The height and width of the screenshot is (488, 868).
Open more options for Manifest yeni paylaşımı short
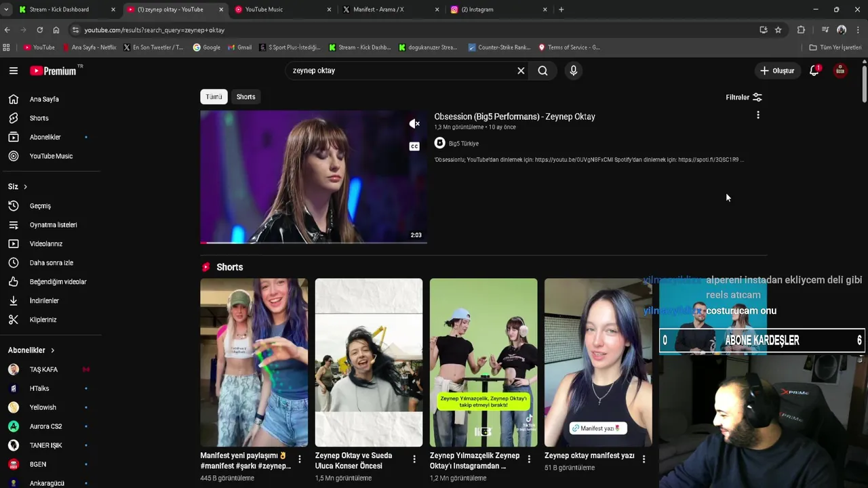pos(300,460)
